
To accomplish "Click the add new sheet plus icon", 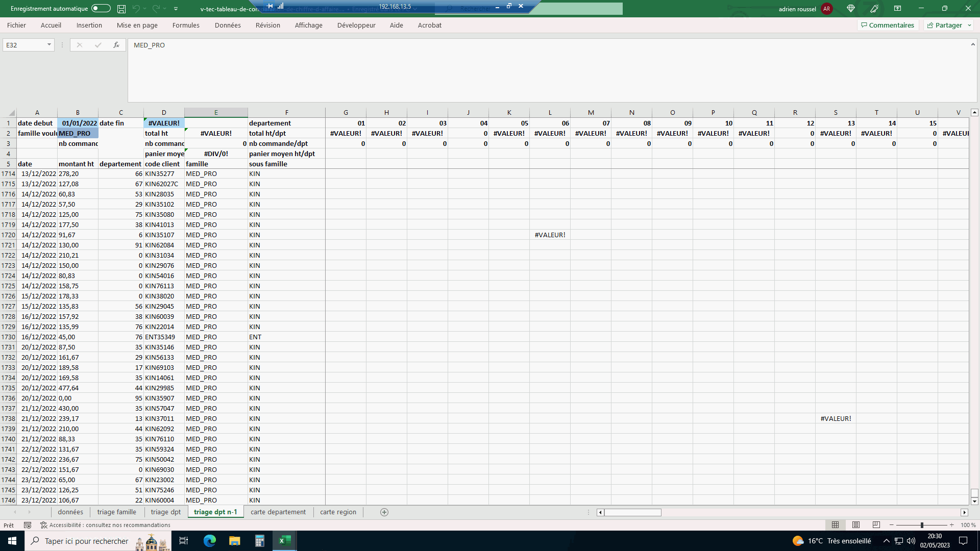I will click(x=384, y=512).
